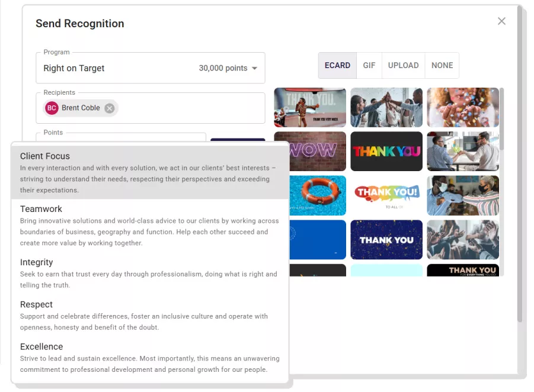Expand the 30,000 points selector

pos(229,68)
